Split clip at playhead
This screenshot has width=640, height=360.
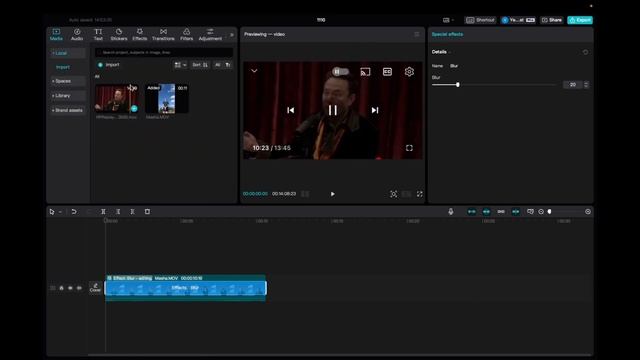point(103,212)
